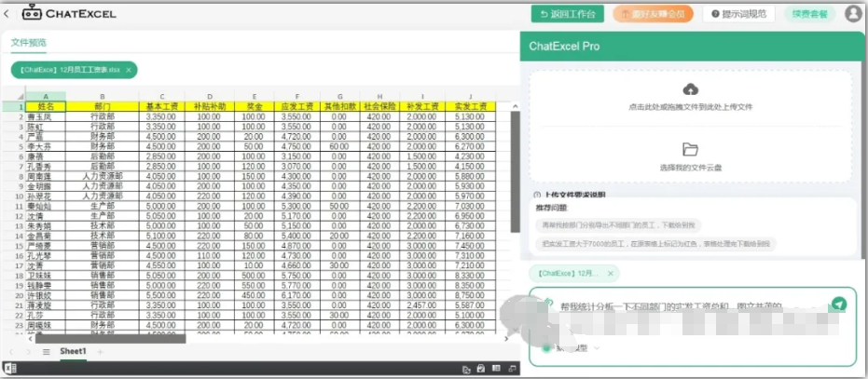Click the chat message input field

[693, 327]
